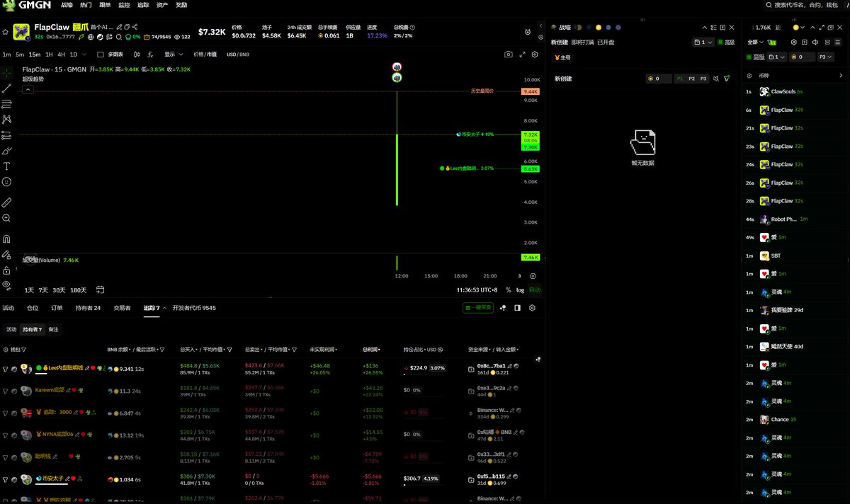Click the BNB amount input in 新创建
The image size is (850, 504).
point(659,79)
